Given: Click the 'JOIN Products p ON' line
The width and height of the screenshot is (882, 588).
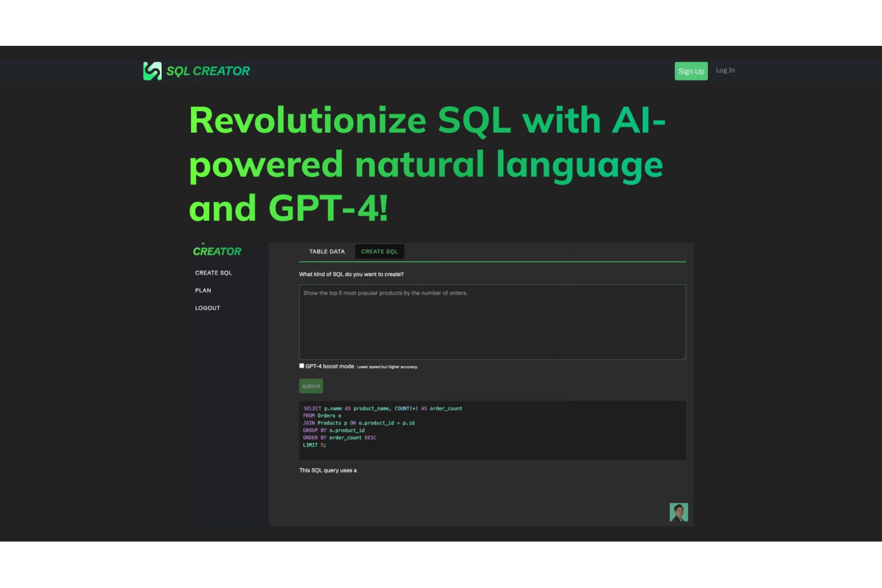Looking at the screenshot, I should pos(359,423).
